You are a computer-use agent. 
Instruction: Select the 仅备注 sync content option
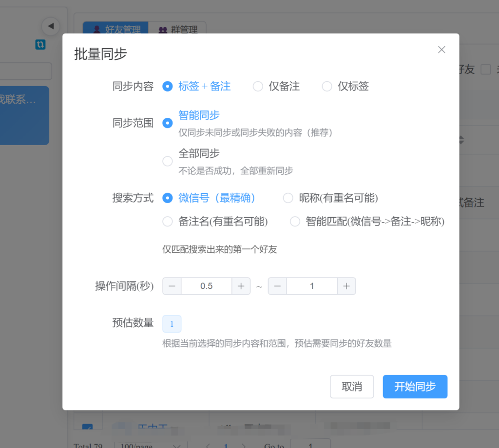258,87
